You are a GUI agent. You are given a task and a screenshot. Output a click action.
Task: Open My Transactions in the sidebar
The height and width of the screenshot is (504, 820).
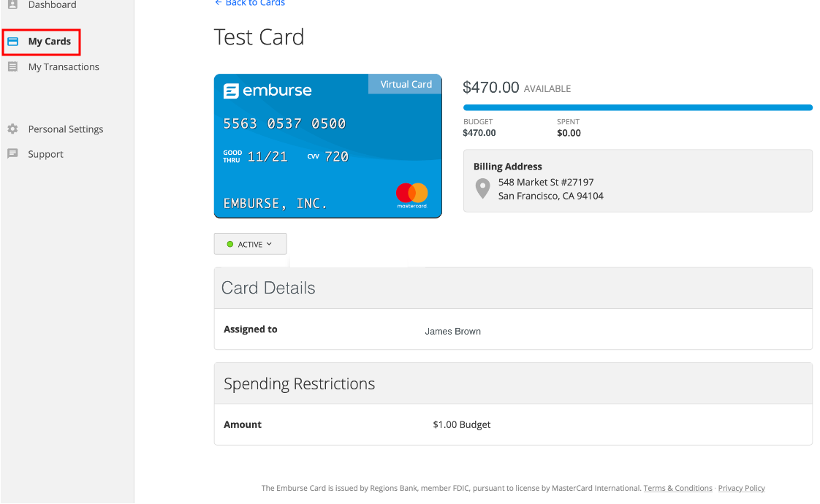64,66
